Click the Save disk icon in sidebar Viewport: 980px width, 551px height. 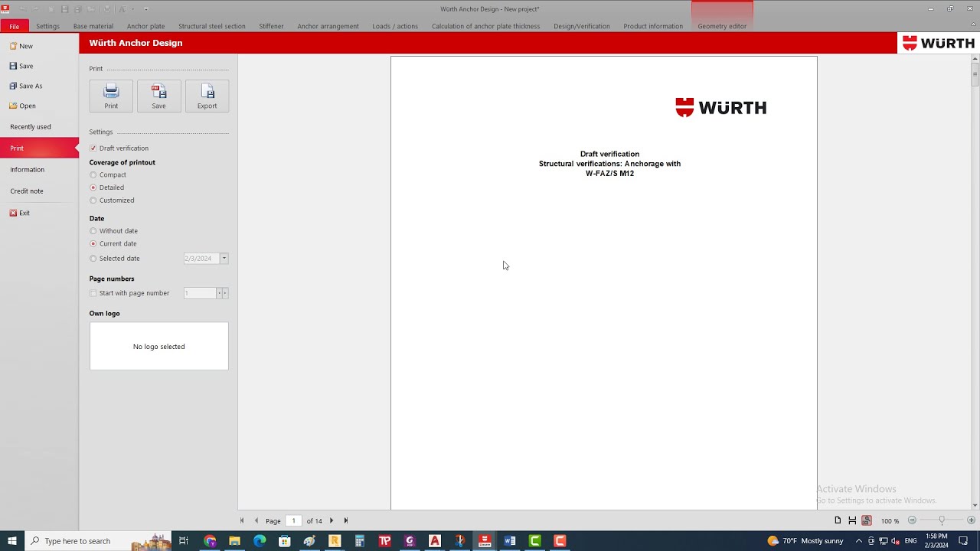pyautogui.click(x=13, y=66)
